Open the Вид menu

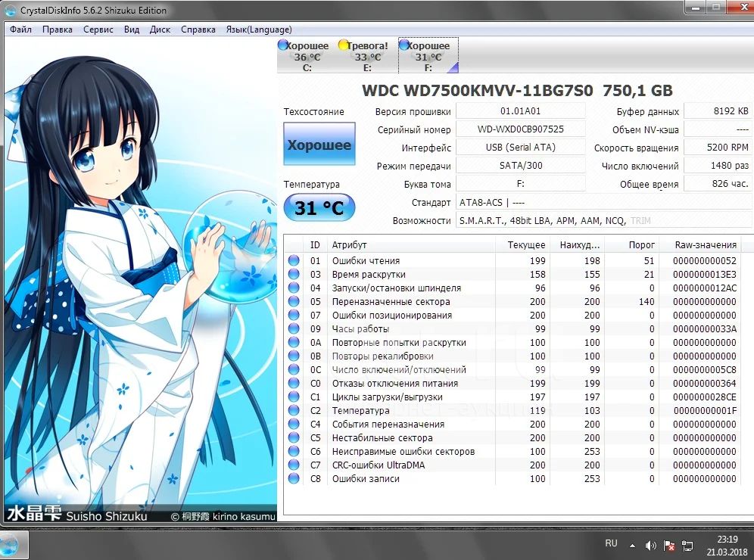(131, 30)
